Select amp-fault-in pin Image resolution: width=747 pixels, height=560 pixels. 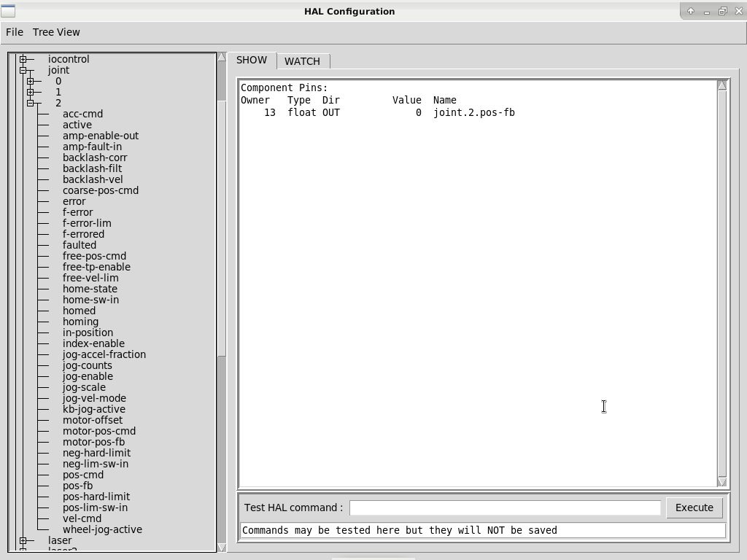tap(92, 147)
